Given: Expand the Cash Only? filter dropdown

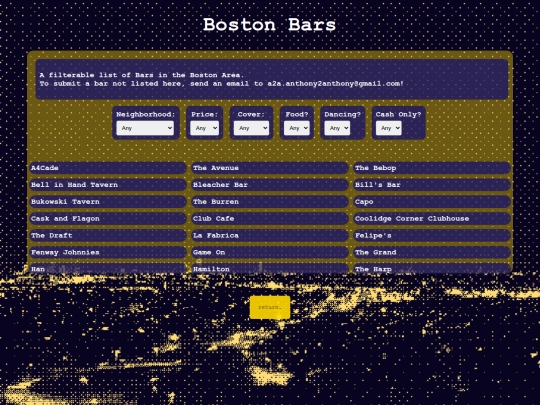Looking at the screenshot, I should click(388, 128).
